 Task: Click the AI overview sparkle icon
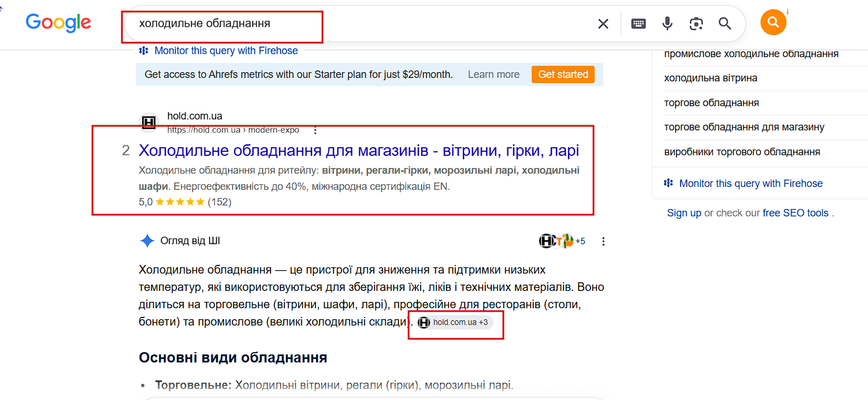(x=147, y=241)
